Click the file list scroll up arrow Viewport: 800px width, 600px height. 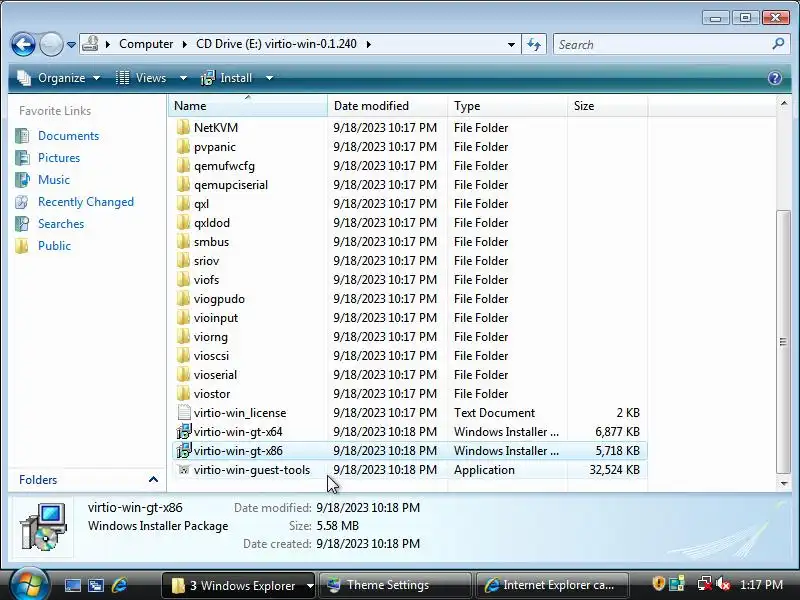(784, 104)
